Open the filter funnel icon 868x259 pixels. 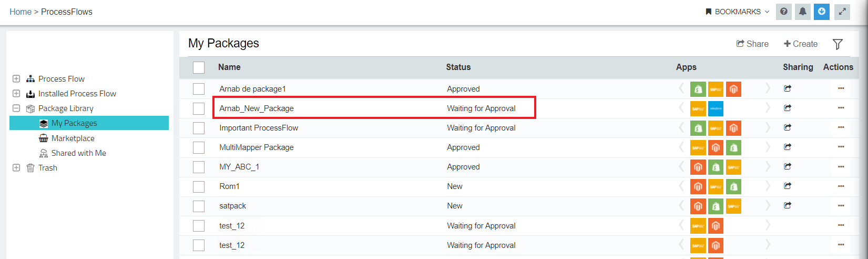click(838, 44)
